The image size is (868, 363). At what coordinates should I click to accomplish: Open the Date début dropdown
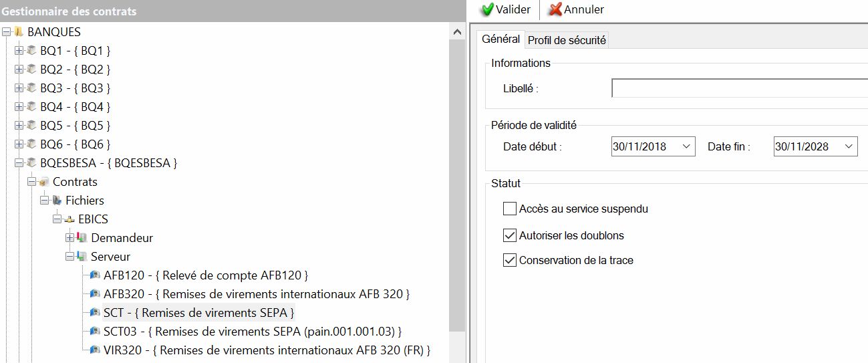click(x=686, y=146)
